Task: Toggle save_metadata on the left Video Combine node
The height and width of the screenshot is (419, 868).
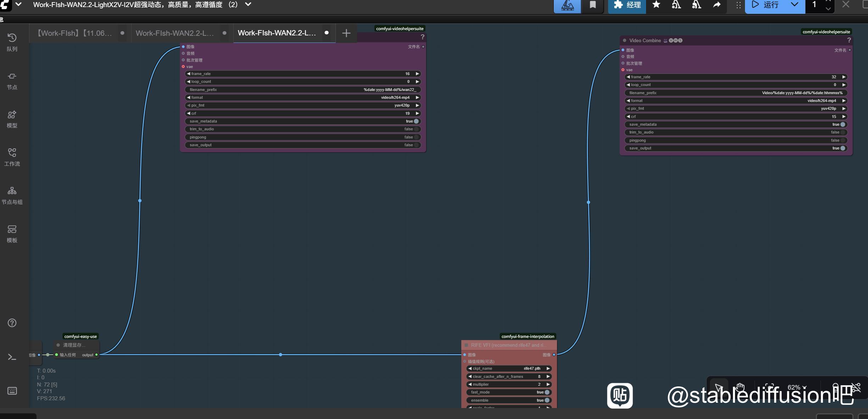Action: click(x=416, y=121)
